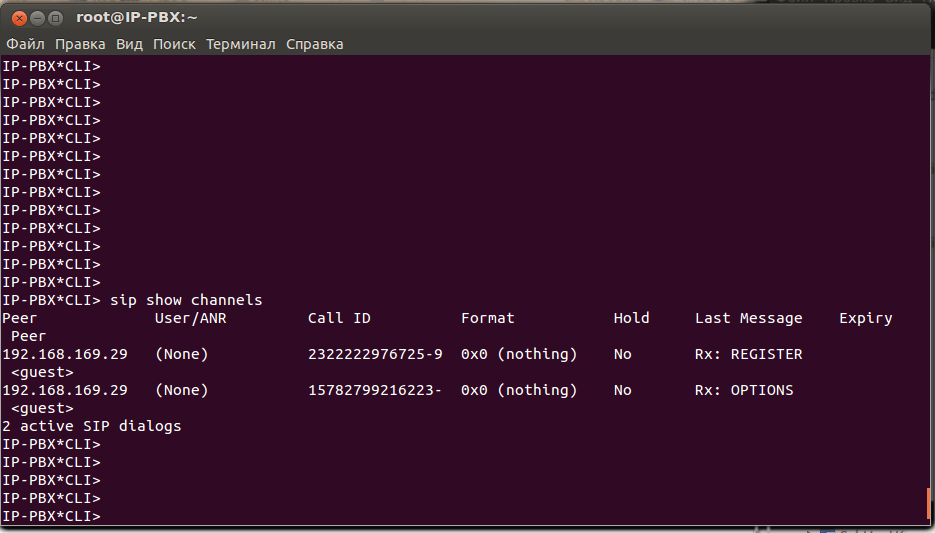Click the orange scrollbar thumb at right edge
This screenshot has width=935, height=533.
tap(930, 504)
